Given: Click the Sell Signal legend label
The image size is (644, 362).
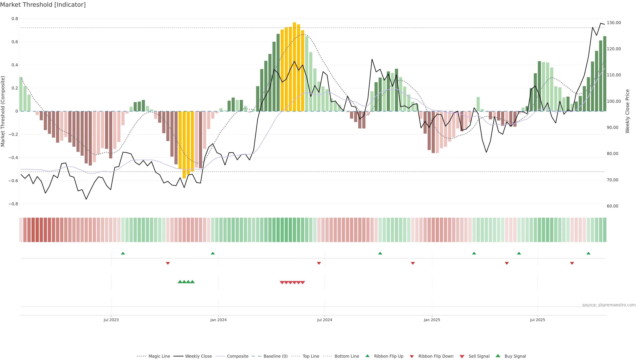Looking at the screenshot, I should pyautogui.click(x=479, y=356).
